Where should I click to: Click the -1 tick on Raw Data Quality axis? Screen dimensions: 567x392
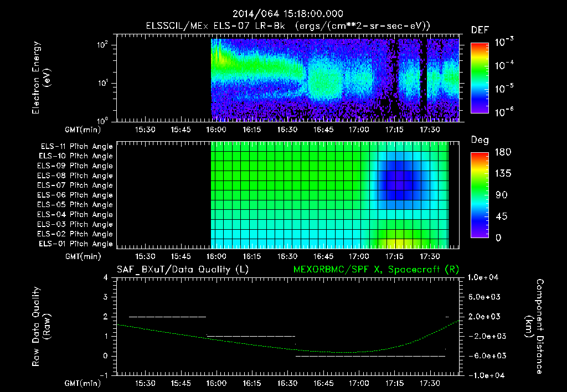coord(104,375)
